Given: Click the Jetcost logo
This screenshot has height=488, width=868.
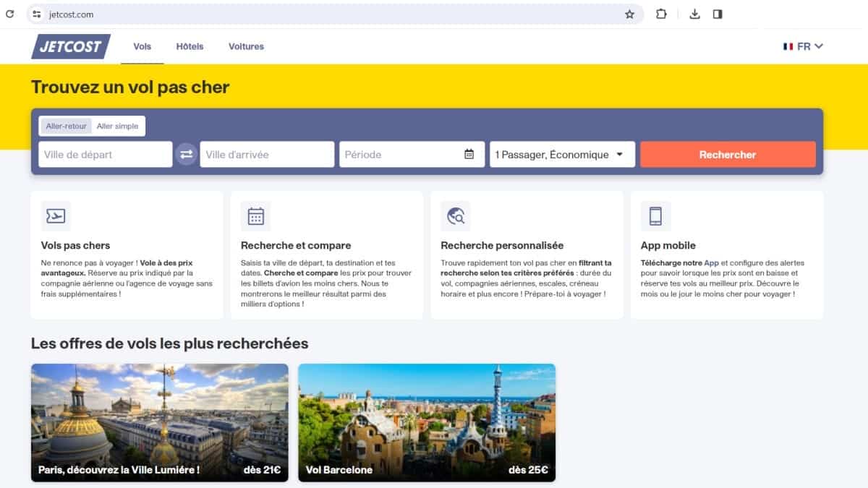Looking at the screenshot, I should tap(70, 46).
